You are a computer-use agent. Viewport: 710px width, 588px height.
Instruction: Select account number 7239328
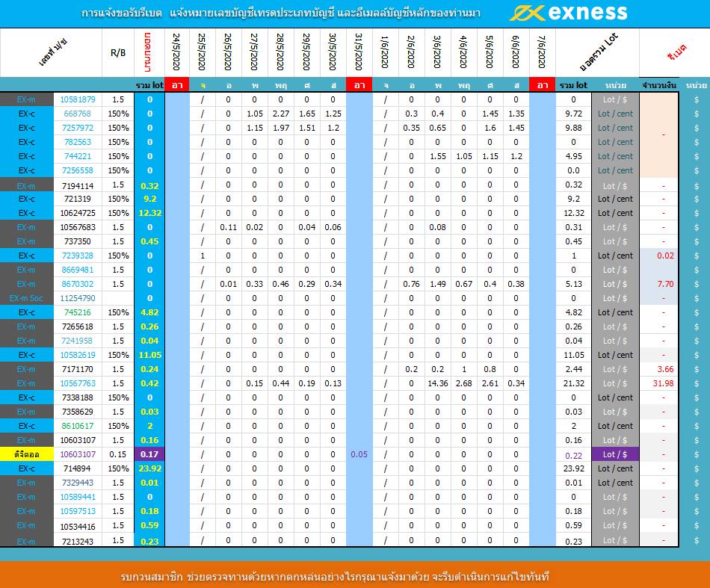(x=78, y=256)
